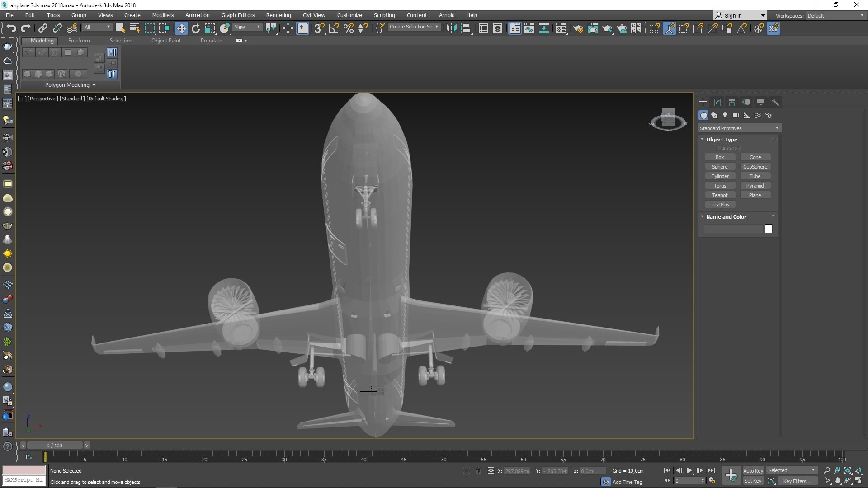Click the Mirror tool icon

coord(451,28)
